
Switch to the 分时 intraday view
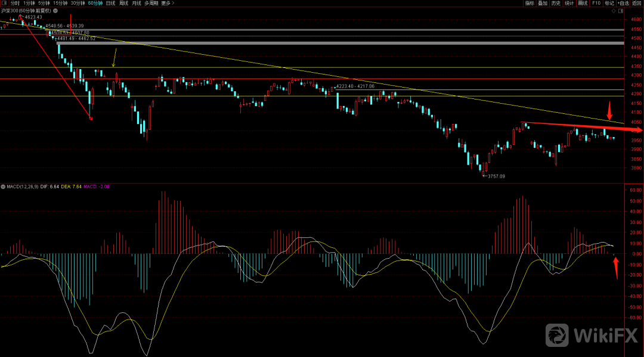tap(15, 3)
